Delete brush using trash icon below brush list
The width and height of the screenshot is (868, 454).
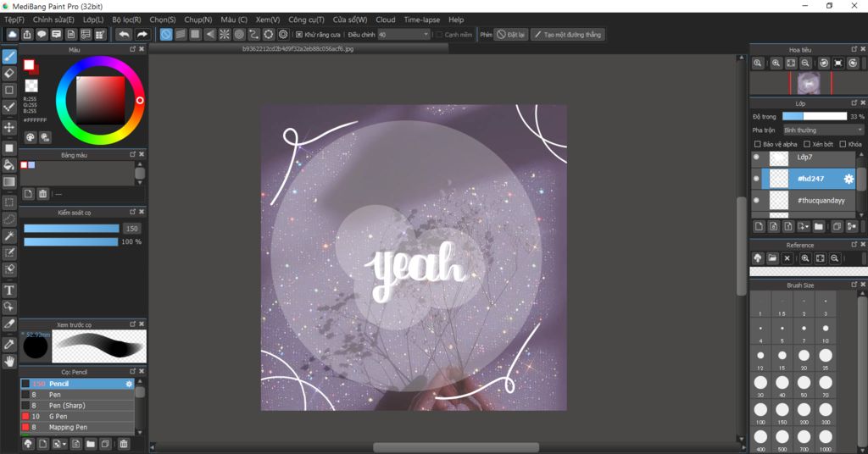[124, 444]
